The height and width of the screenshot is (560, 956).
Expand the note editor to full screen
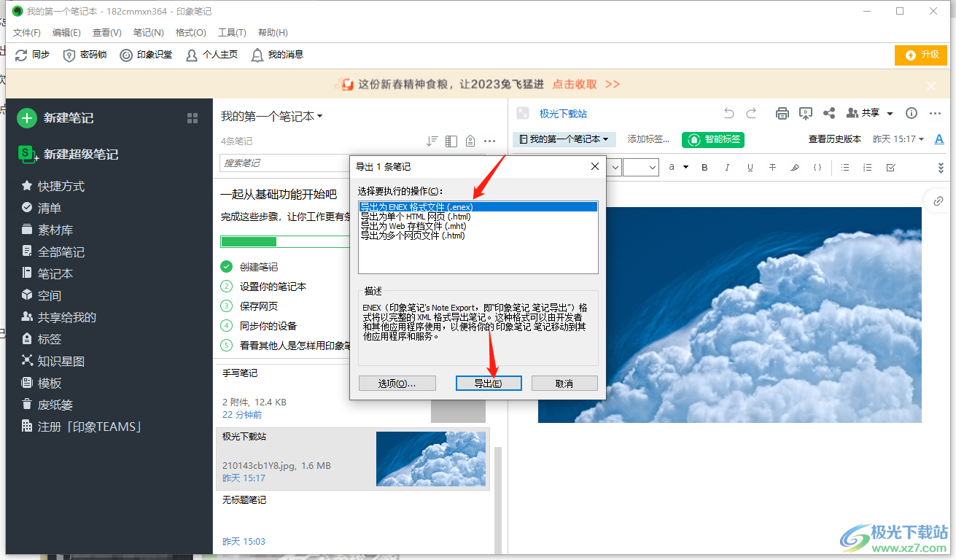(x=522, y=113)
